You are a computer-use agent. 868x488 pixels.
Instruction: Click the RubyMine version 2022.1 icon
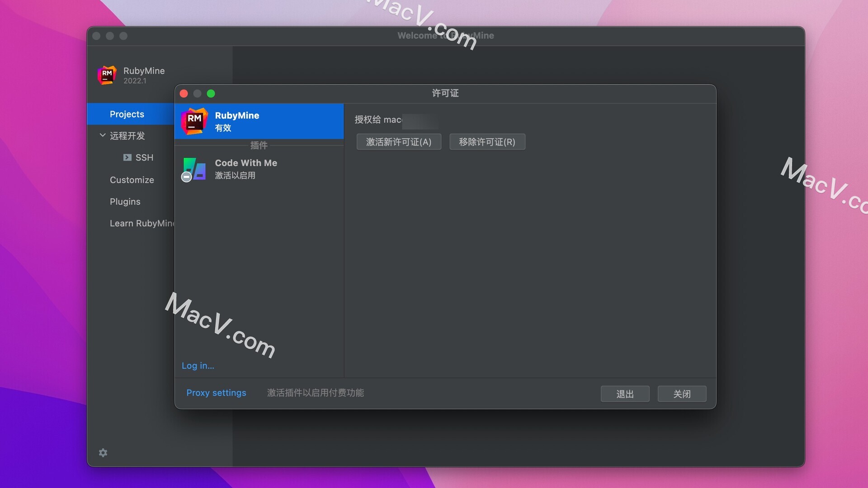click(106, 75)
